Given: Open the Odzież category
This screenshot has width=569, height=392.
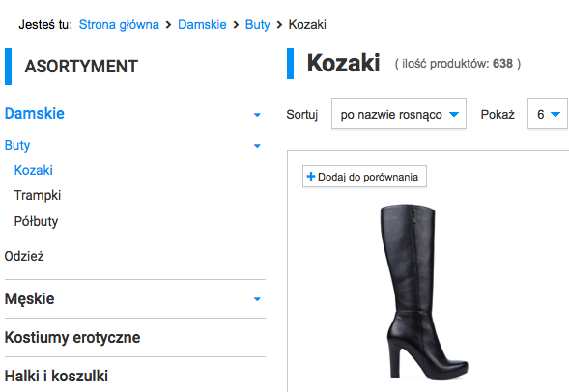Looking at the screenshot, I should coord(24,257).
